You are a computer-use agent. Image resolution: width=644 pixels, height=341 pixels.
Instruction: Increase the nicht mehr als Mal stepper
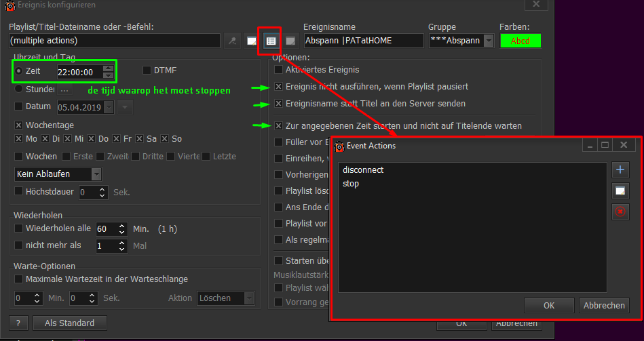coord(122,243)
